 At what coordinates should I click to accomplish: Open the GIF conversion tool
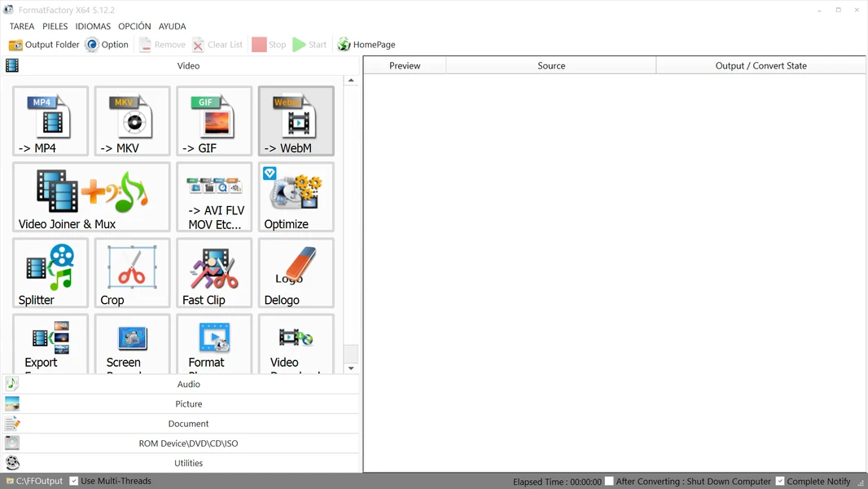tap(214, 121)
